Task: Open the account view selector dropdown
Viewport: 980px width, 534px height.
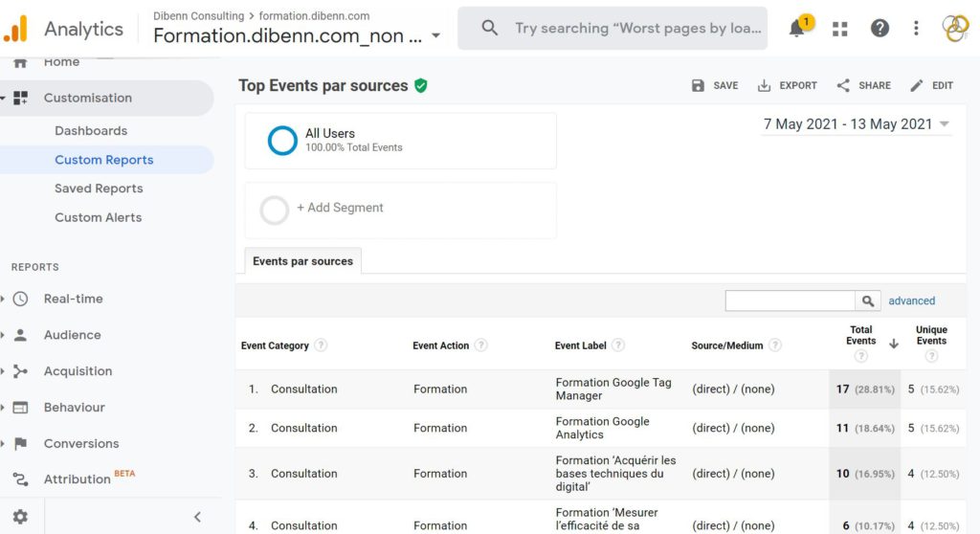Action: click(436, 35)
